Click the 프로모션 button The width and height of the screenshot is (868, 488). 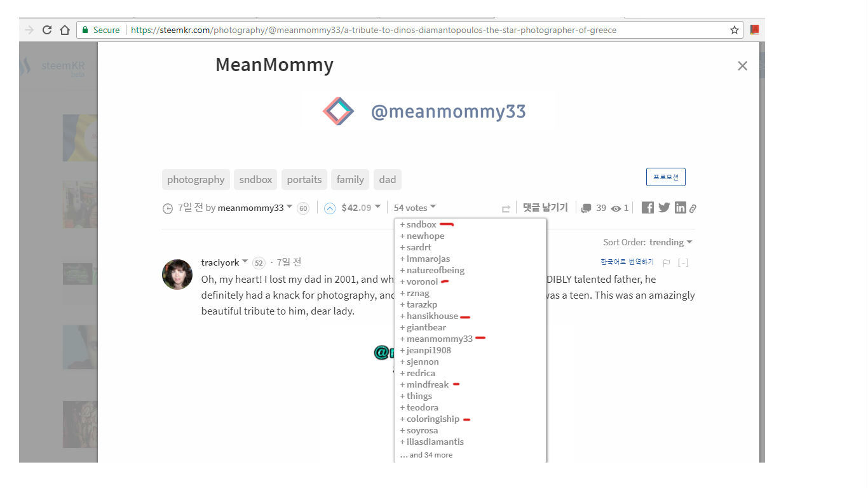[x=665, y=177]
